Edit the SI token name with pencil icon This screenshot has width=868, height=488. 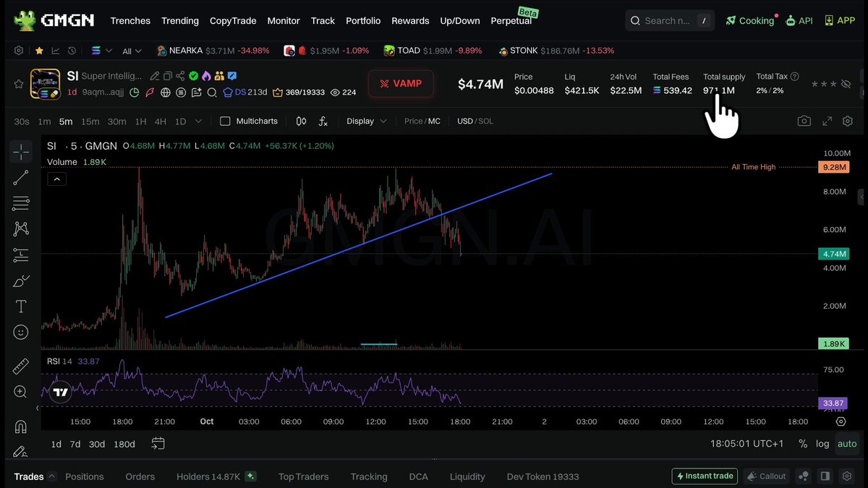coord(154,76)
